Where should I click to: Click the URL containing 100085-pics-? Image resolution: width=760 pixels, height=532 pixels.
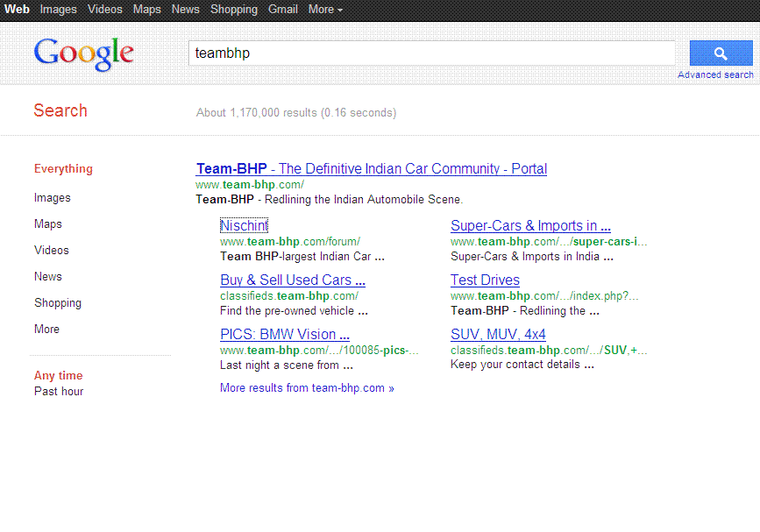[x=319, y=350]
